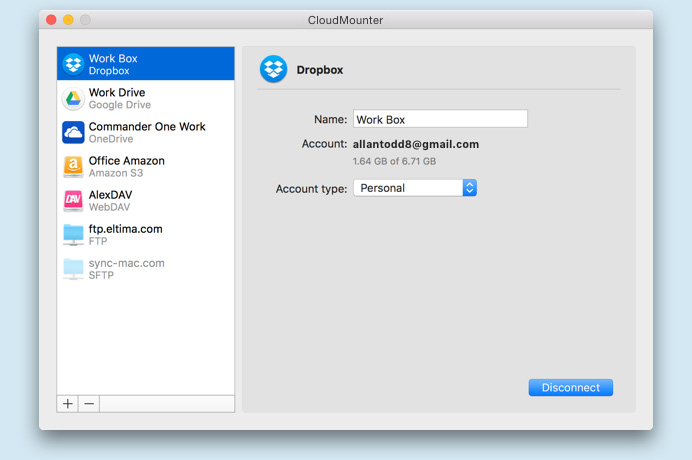Close the CloudMounter window with the red button
Screen dimensions: 692x460
coord(51,20)
